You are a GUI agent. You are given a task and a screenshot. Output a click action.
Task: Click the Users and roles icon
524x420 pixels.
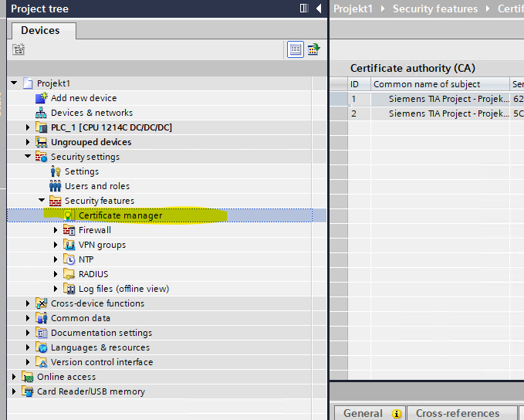tap(56, 186)
